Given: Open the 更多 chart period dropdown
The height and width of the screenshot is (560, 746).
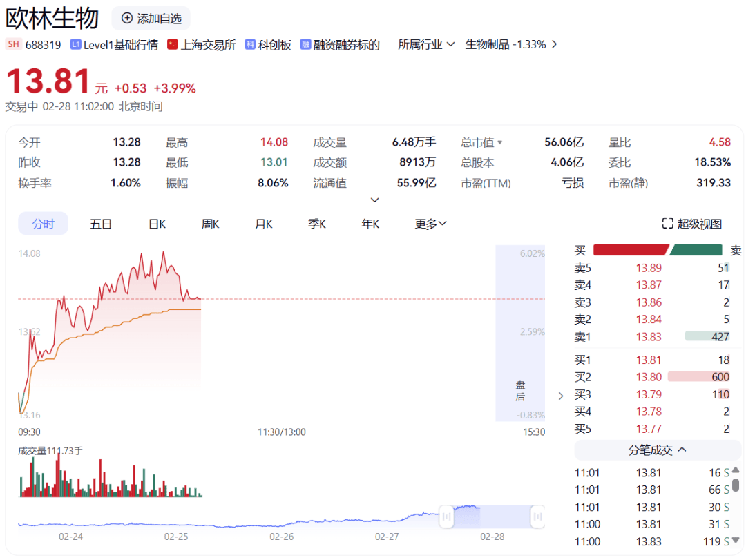Looking at the screenshot, I should point(430,224).
